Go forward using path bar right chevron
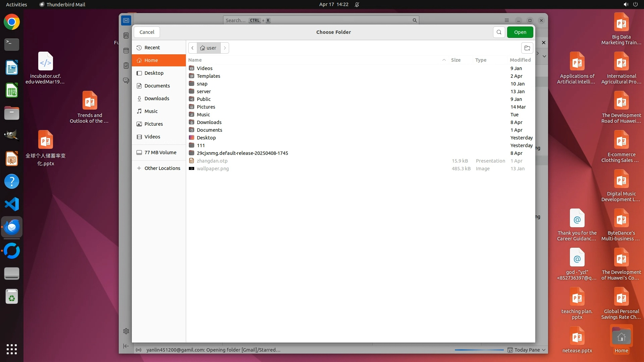 tap(225, 48)
